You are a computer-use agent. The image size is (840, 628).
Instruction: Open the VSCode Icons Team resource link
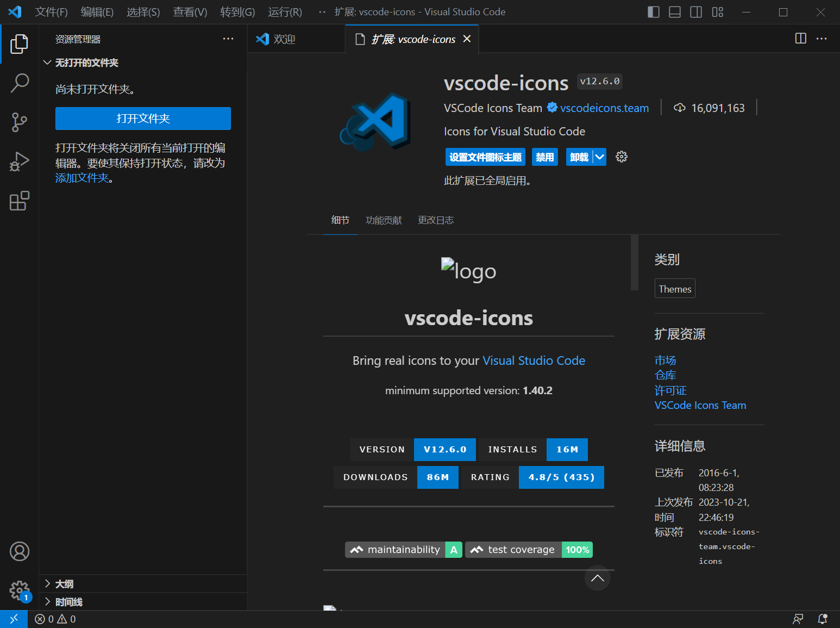pyautogui.click(x=700, y=405)
